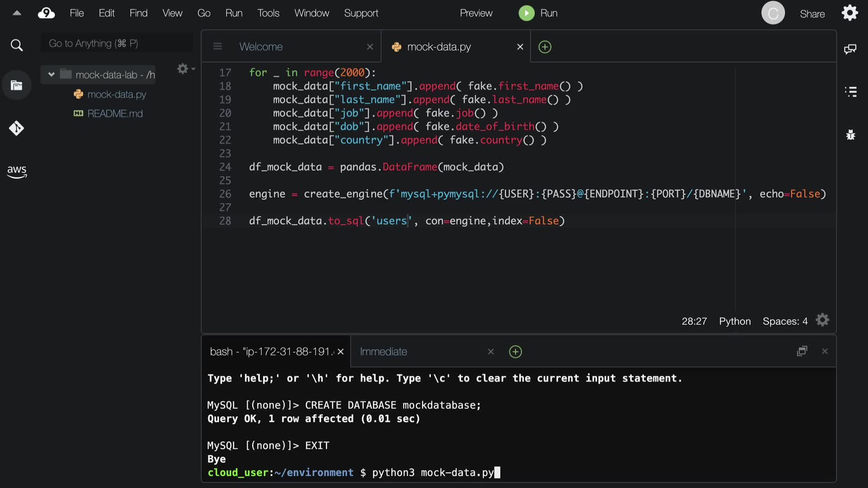Click the search magnifier icon

[x=17, y=45]
